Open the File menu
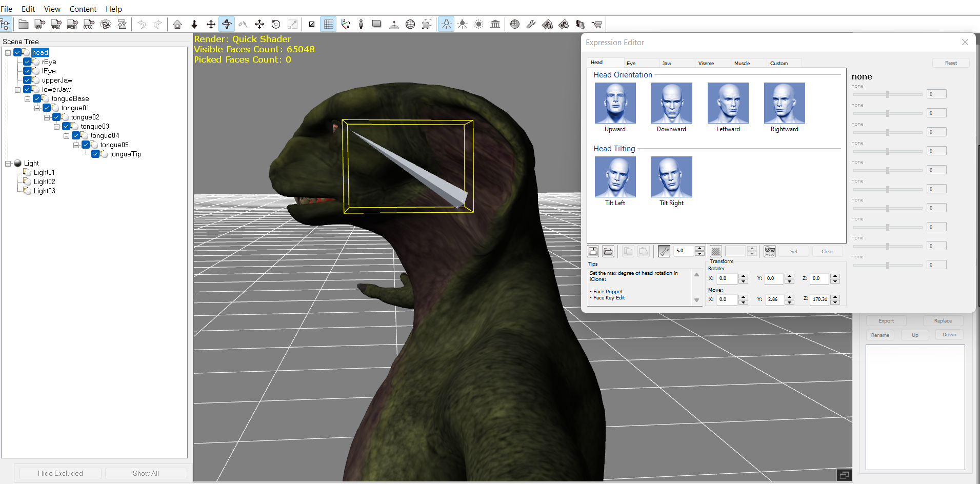Screen dimensions: 980x484 coord(7,9)
